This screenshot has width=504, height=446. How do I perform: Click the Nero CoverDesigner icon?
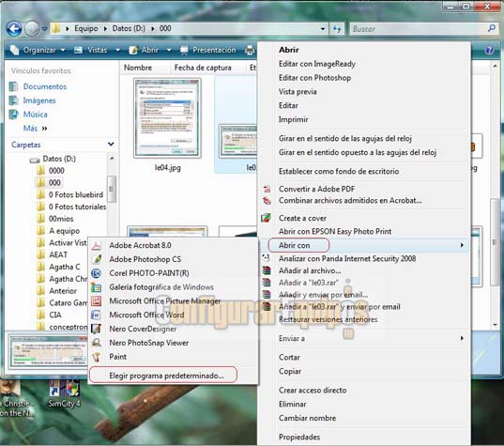point(97,329)
